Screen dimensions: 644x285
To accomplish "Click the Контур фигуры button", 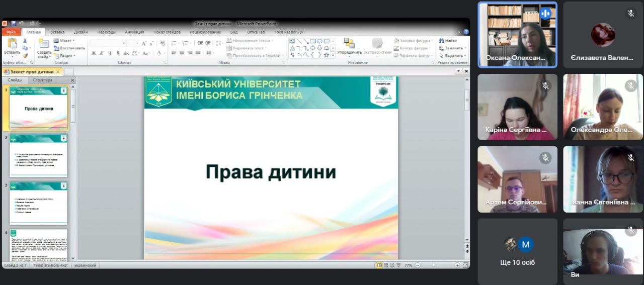I will [412, 48].
